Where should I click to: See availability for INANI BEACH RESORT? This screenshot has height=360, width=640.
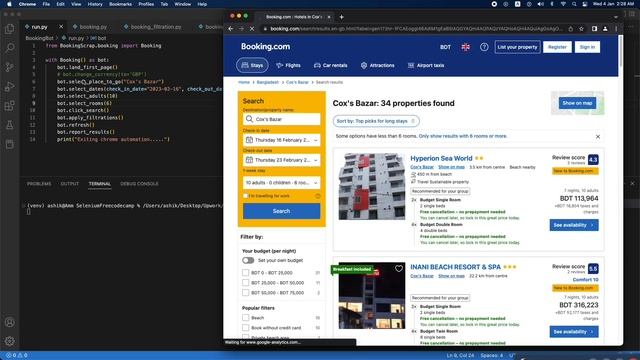coord(574,331)
